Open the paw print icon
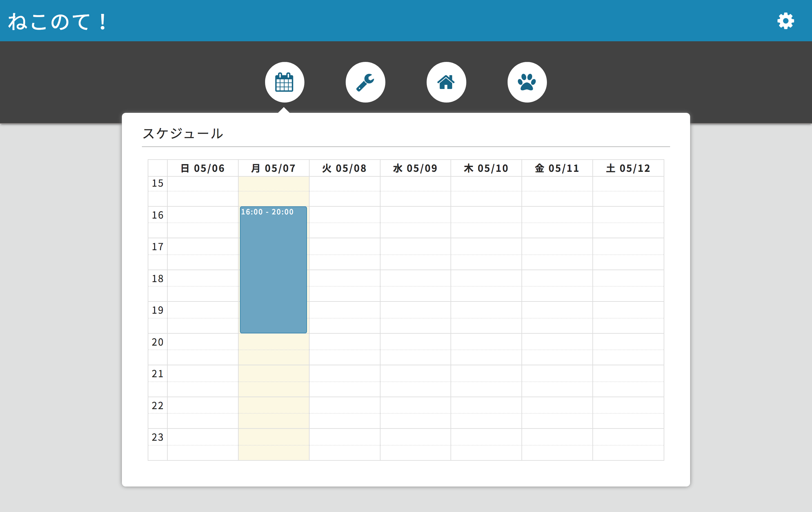Viewport: 812px width, 512px height. coord(527,82)
